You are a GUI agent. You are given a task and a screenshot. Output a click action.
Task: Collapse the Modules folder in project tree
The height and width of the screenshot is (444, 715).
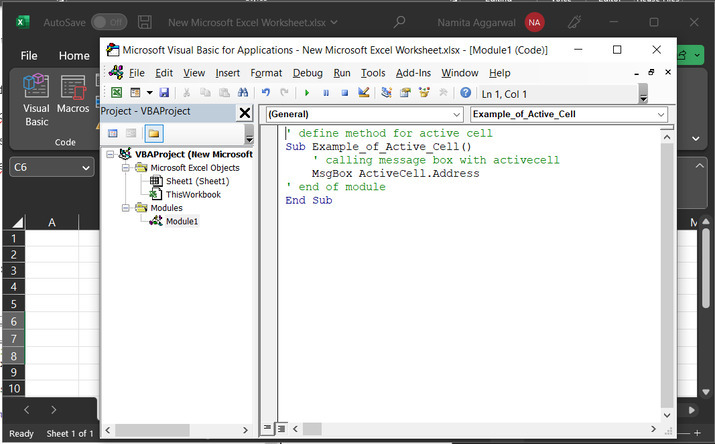pos(125,208)
